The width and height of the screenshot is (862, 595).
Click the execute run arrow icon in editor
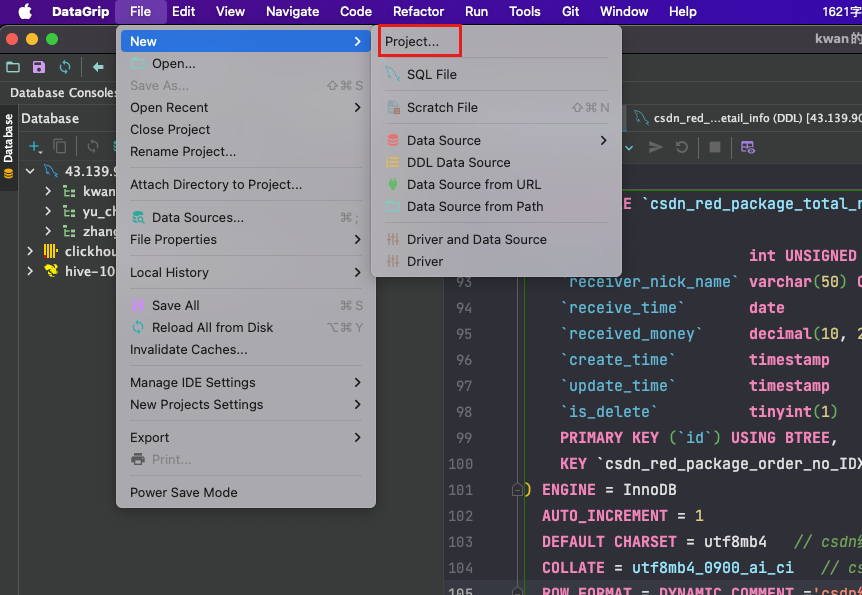[x=655, y=147]
